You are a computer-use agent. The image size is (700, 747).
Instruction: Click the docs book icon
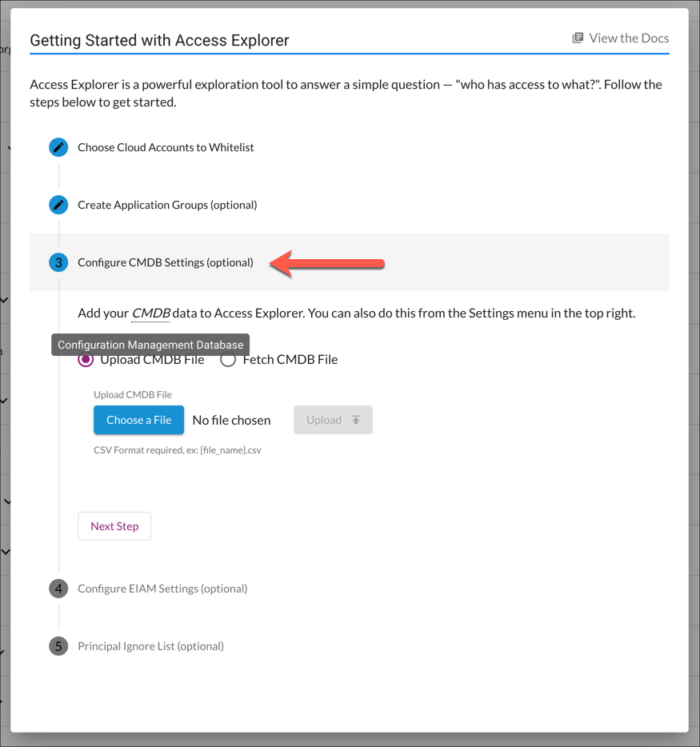click(578, 38)
